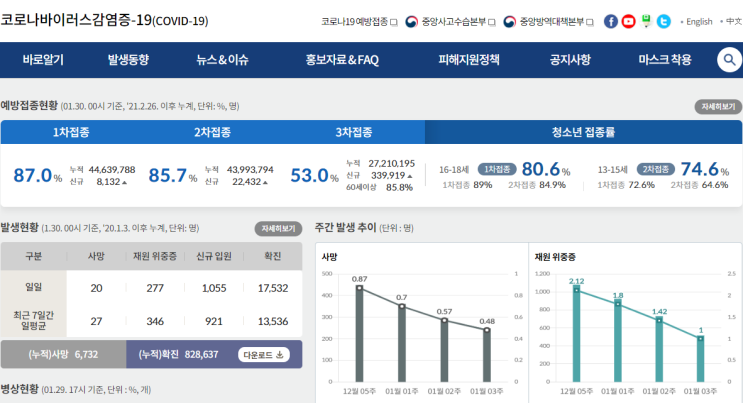Click cumulative value 44,639,788
Viewport: 743px width, 403px height.
pyautogui.click(x=112, y=169)
